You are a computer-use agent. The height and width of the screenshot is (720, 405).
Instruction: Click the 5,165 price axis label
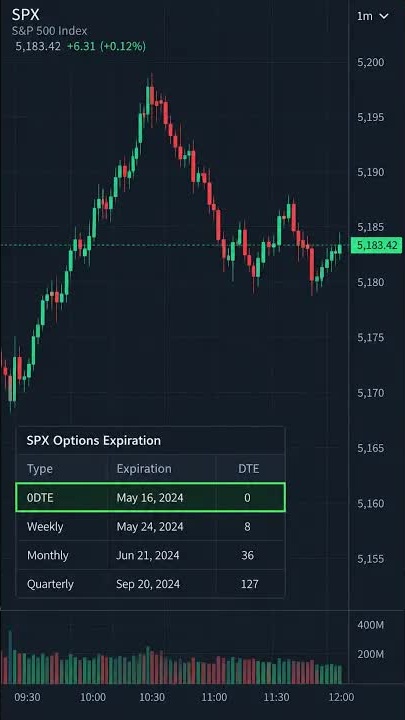point(371,448)
